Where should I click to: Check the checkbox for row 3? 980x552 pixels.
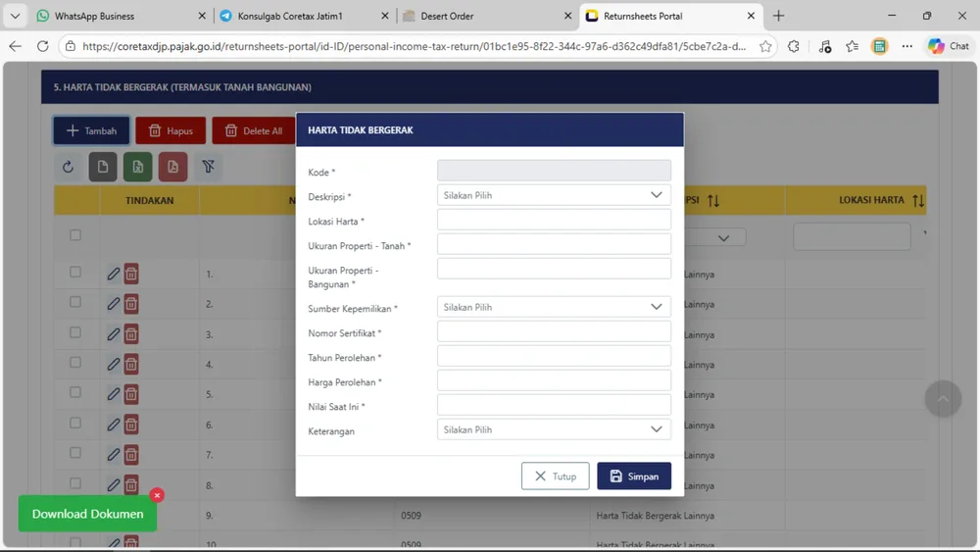tap(75, 333)
